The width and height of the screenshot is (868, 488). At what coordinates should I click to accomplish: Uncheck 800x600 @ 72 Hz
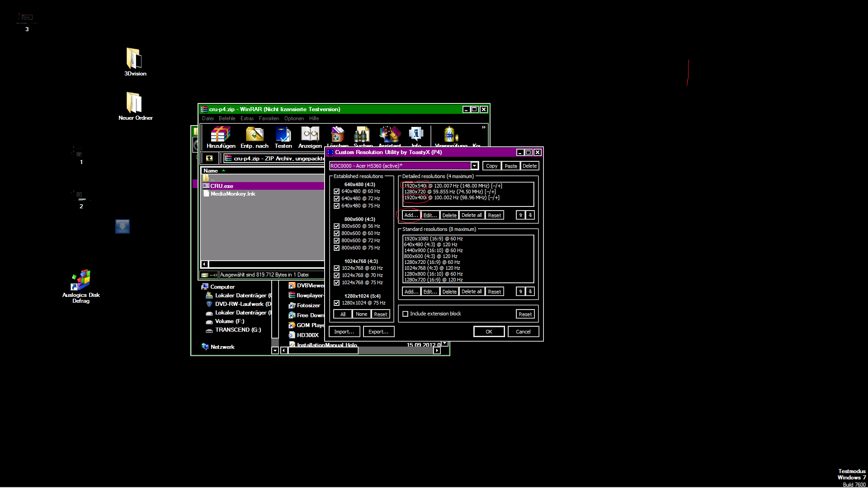tap(336, 241)
